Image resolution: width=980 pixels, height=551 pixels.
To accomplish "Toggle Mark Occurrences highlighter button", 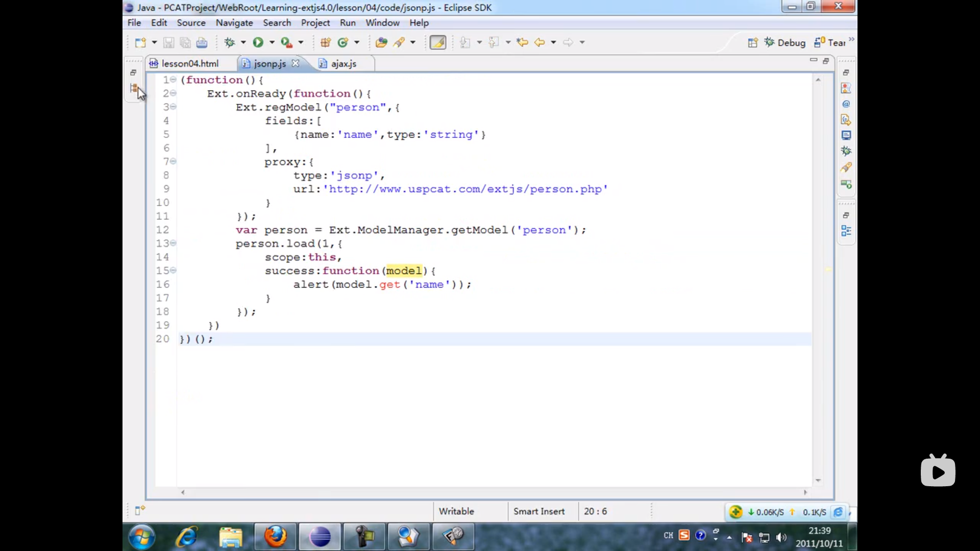I will 438,42.
